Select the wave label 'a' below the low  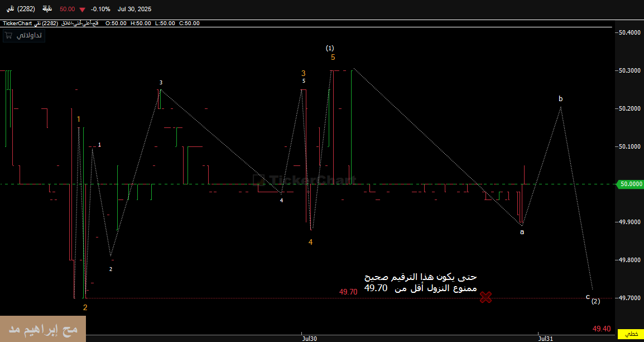[522, 232]
